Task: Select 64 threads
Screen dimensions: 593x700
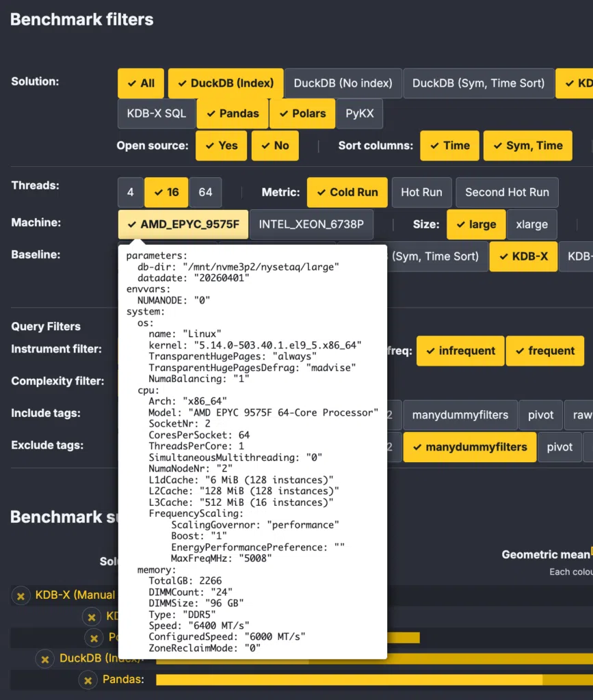Action: tap(205, 192)
